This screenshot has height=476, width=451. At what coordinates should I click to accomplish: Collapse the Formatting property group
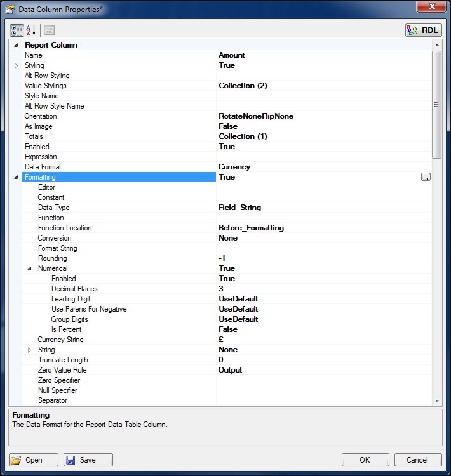click(16, 178)
